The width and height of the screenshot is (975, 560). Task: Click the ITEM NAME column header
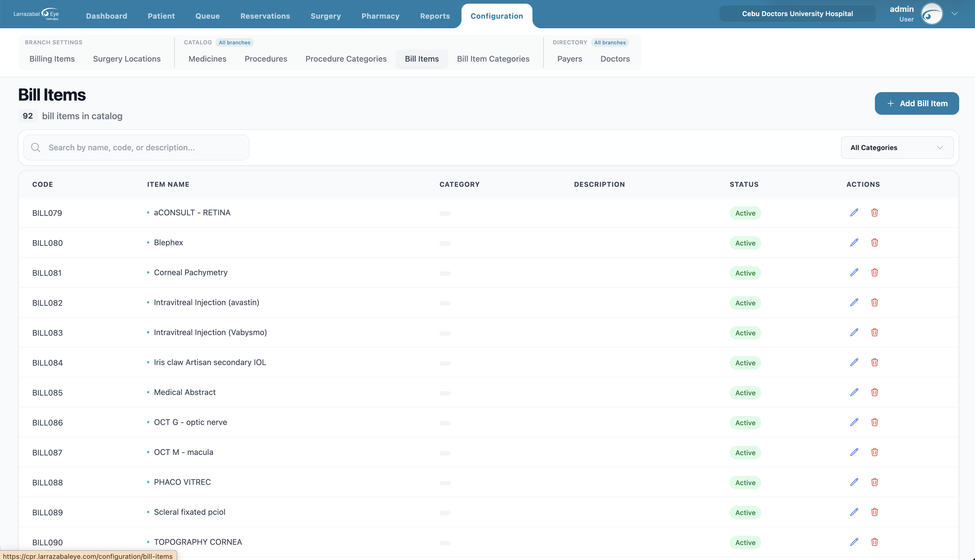168,185
